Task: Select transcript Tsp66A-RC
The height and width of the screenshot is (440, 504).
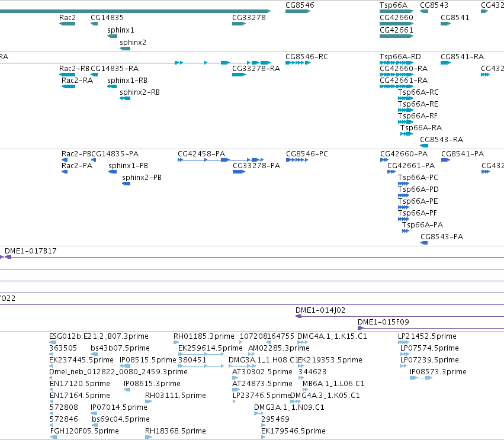Action: 406,99
